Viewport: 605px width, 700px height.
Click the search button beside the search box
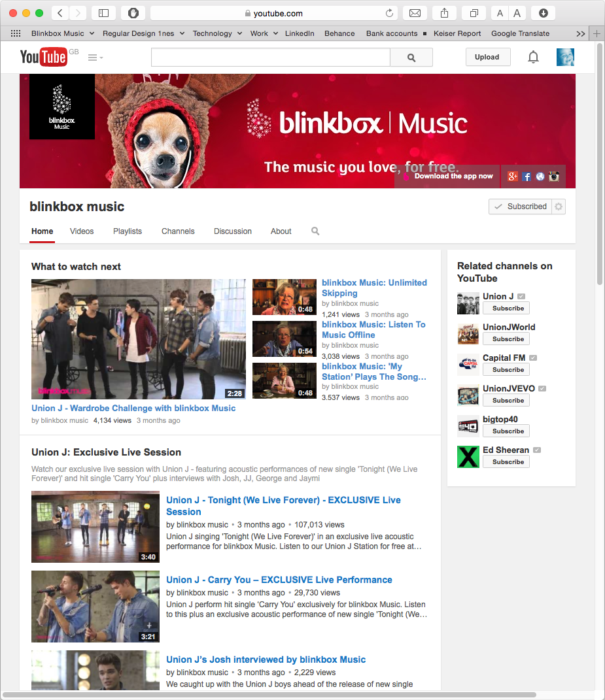(411, 58)
